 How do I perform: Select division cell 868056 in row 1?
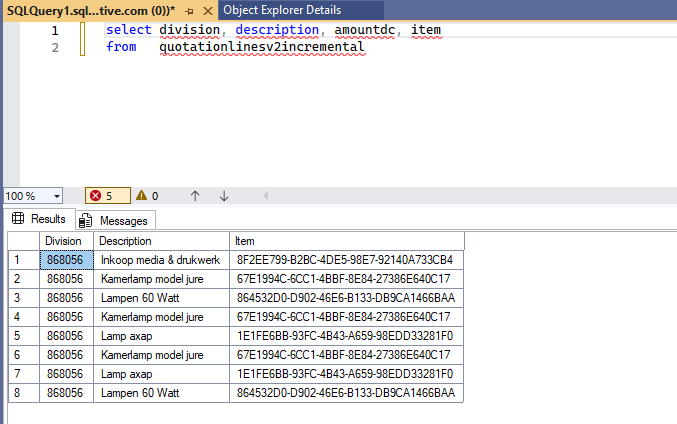tap(66, 260)
